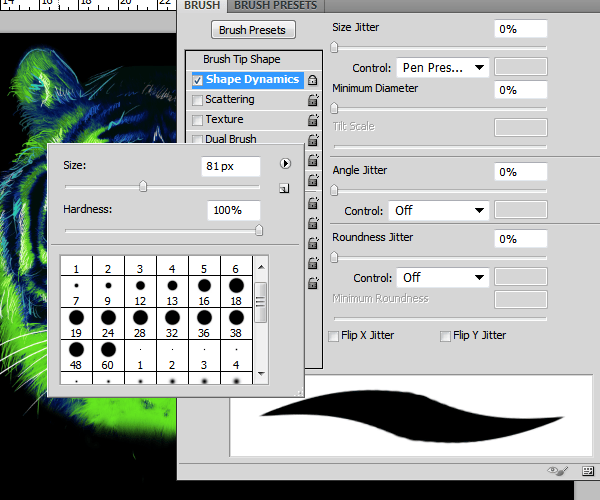Open preset manager icon at panel bottom-right
The width and height of the screenshot is (600, 500).
(587, 471)
